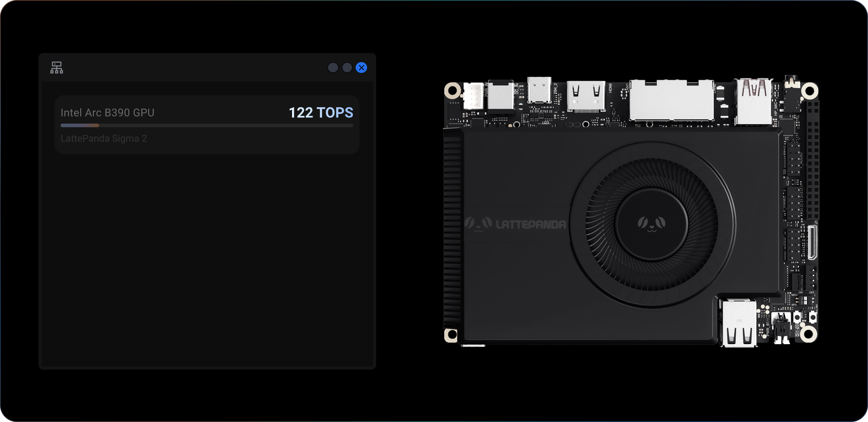
Task: Click the HDMI port on the board
Action: [x=586, y=96]
